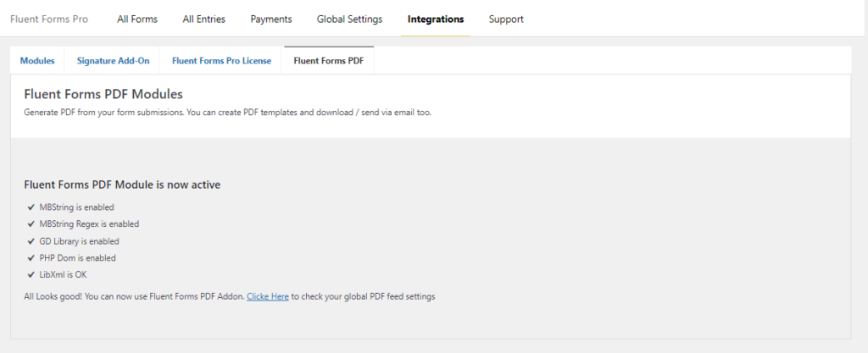Image resolution: width=868 pixels, height=353 pixels.
Task: Click the 'Generate PDF from your form submissions' description
Action: 227,112
